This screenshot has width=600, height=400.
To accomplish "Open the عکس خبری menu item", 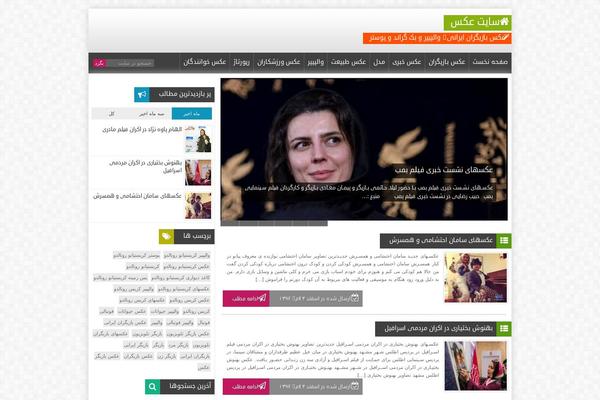I will pos(406,62).
